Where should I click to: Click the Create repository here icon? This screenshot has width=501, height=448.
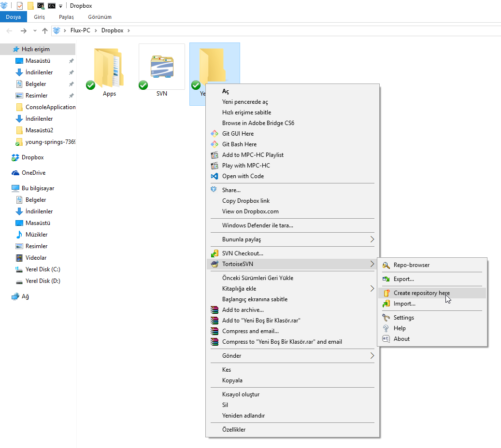pyautogui.click(x=386, y=293)
